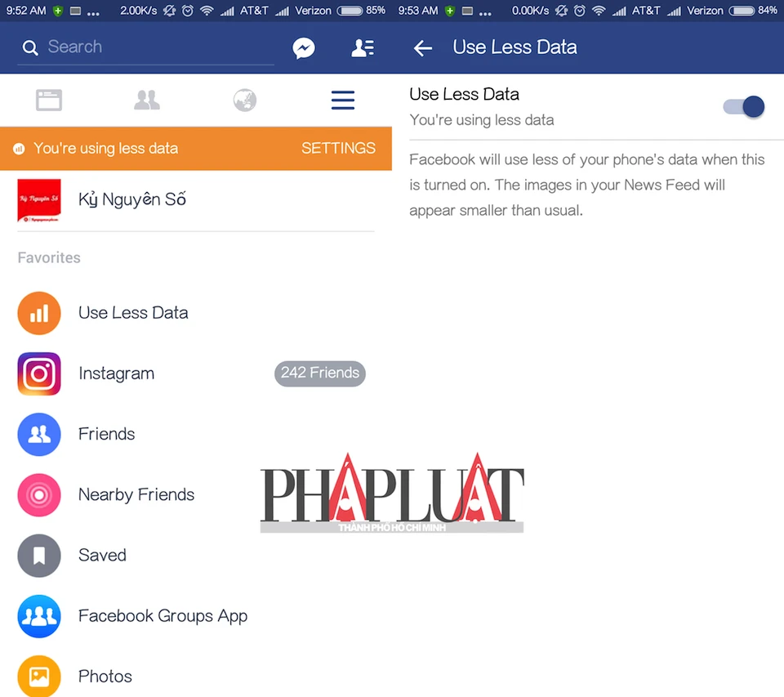
Task: Tap the You're using less data banner text
Action: 105,149
